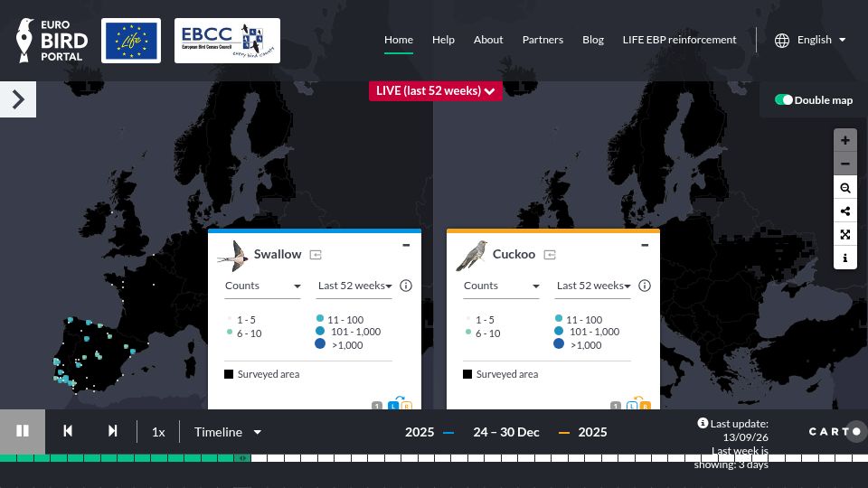
Task: Open the Blog page
Action: (x=593, y=40)
